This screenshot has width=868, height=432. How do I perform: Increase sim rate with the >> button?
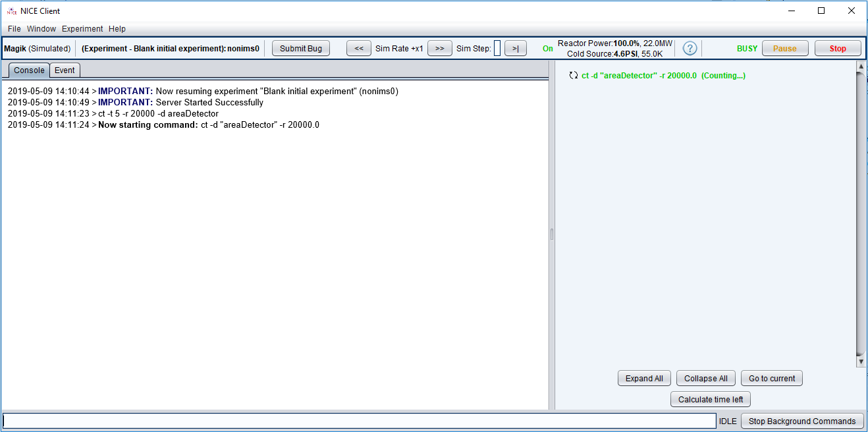(x=439, y=49)
